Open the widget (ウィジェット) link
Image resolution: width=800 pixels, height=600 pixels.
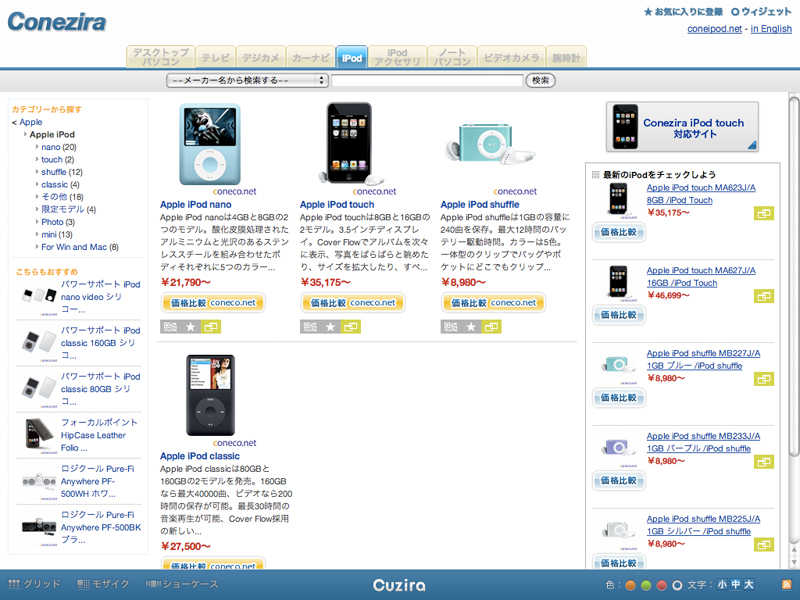pos(761,12)
